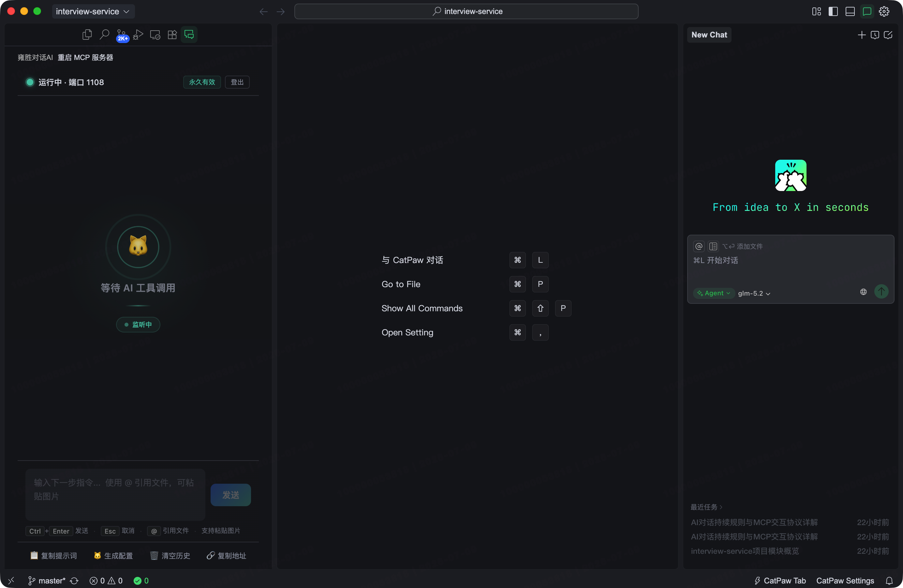Screen dimensions: 903x588
Task: Click the context list icon beside @
Action: click(713, 247)
